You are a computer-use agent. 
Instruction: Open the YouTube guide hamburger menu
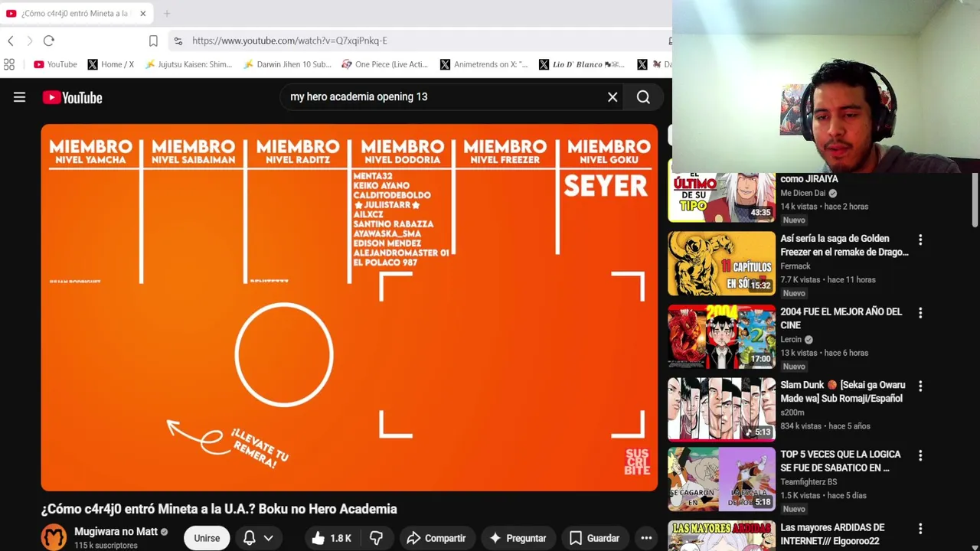click(x=19, y=97)
